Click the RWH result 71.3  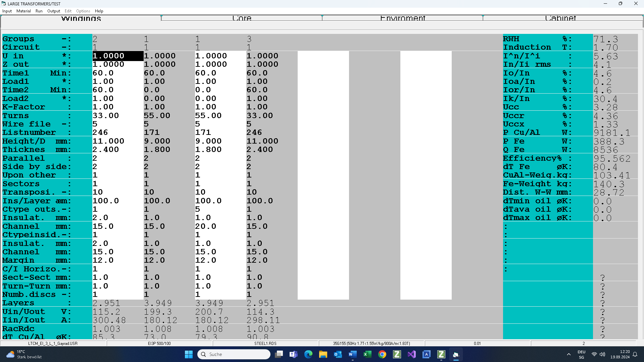click(606, 39)
